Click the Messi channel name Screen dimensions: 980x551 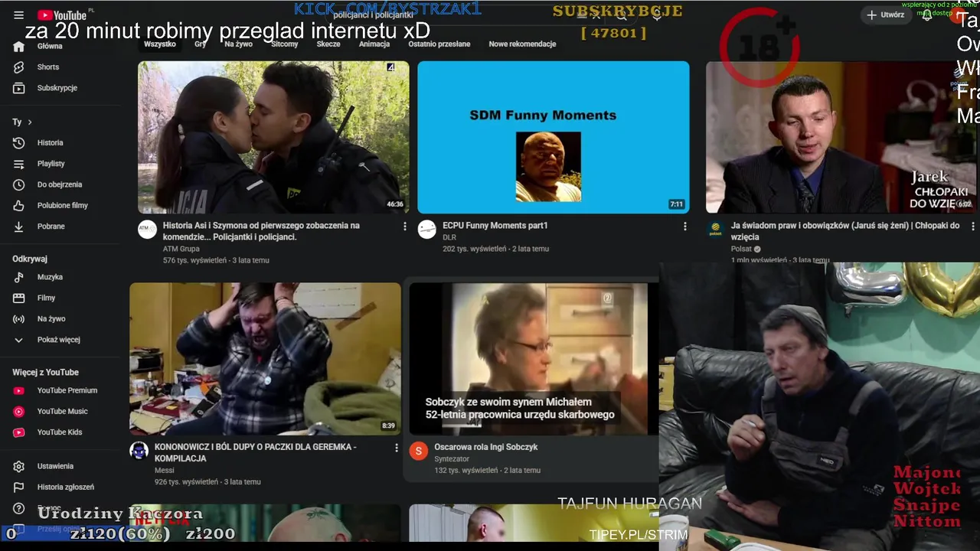[x=165, y=471]
